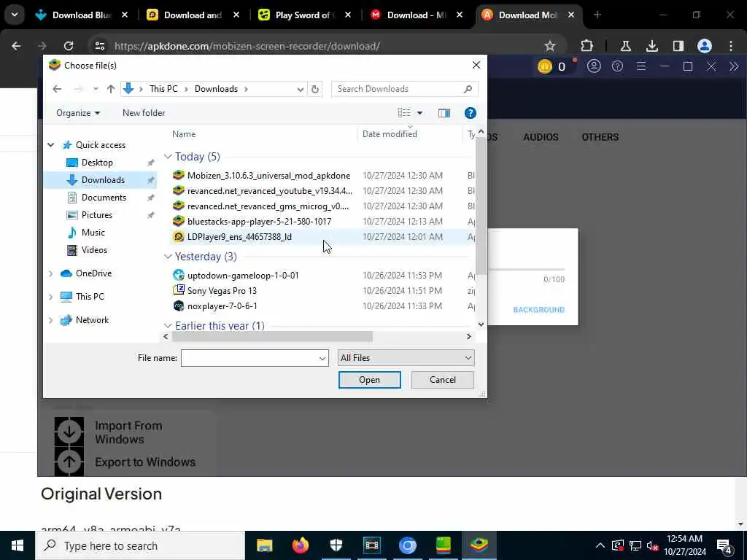Change view layout icon in dialog
The width and height of the screenshot is (747, 560).
(x=404, y=113)
